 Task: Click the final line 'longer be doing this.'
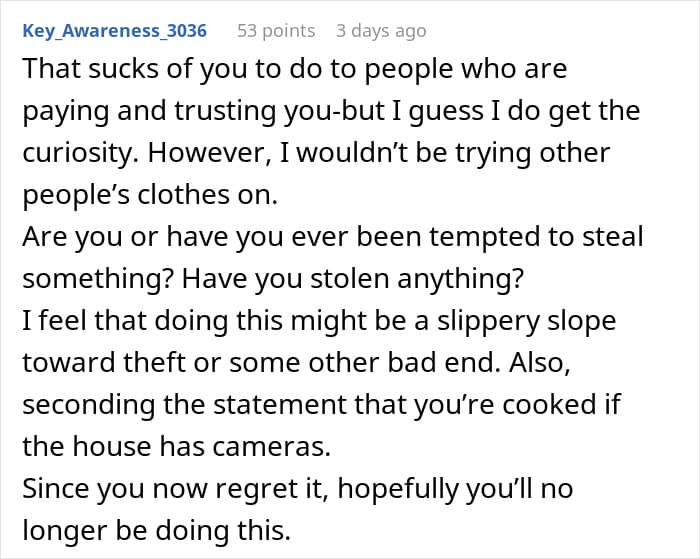(157, 530)
